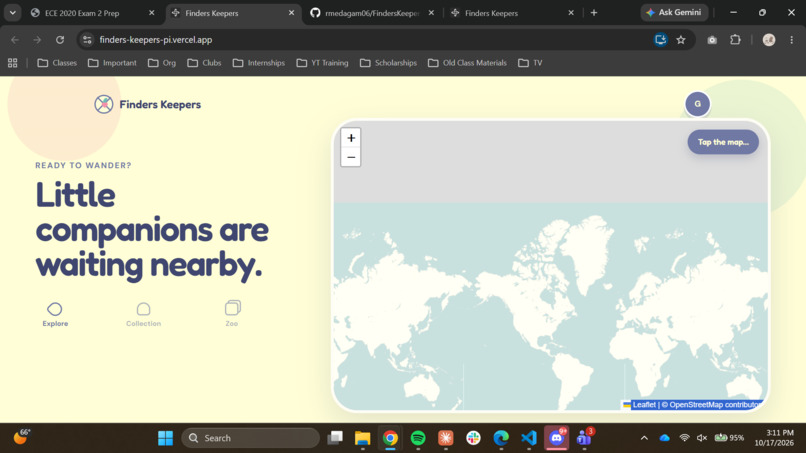Open Slack from the taskbar

click(473, 438)
